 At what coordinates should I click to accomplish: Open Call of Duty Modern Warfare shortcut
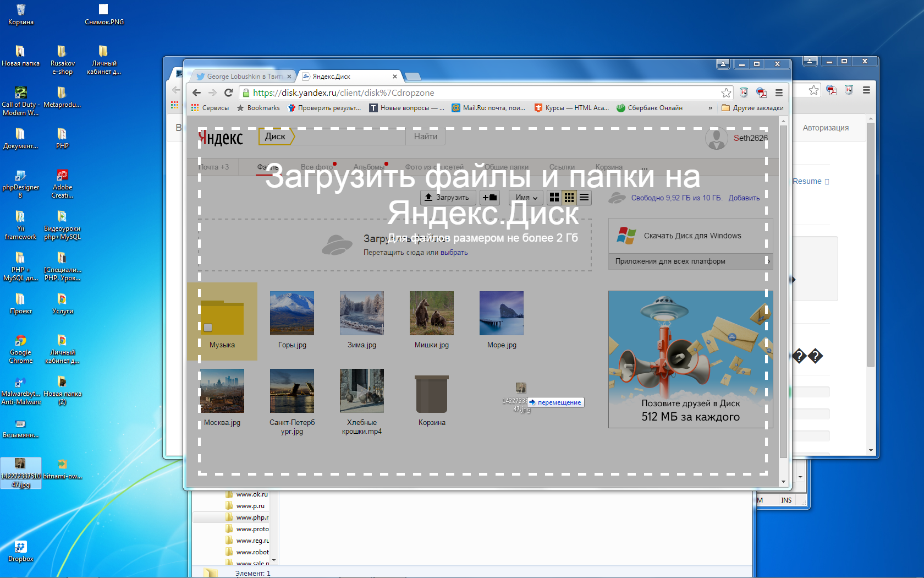click(x=20, y=101)
